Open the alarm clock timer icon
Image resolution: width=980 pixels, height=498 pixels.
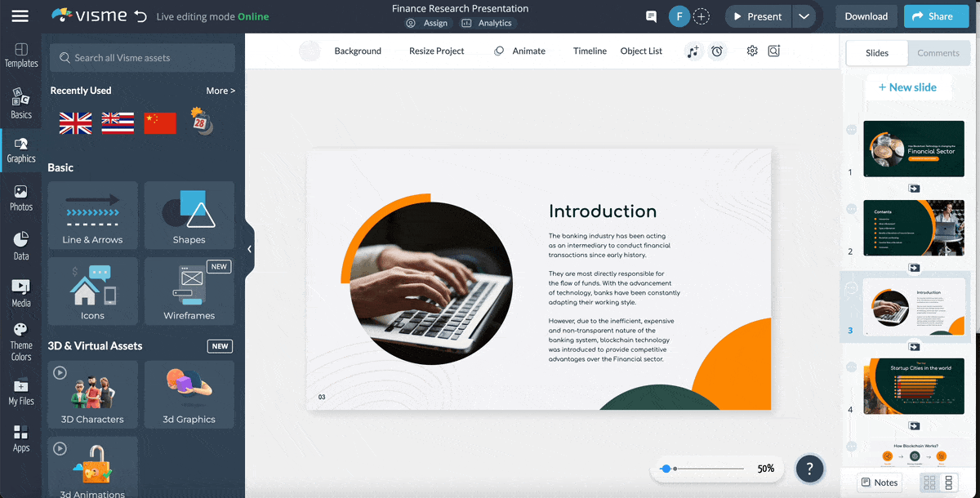pos(716,51)
